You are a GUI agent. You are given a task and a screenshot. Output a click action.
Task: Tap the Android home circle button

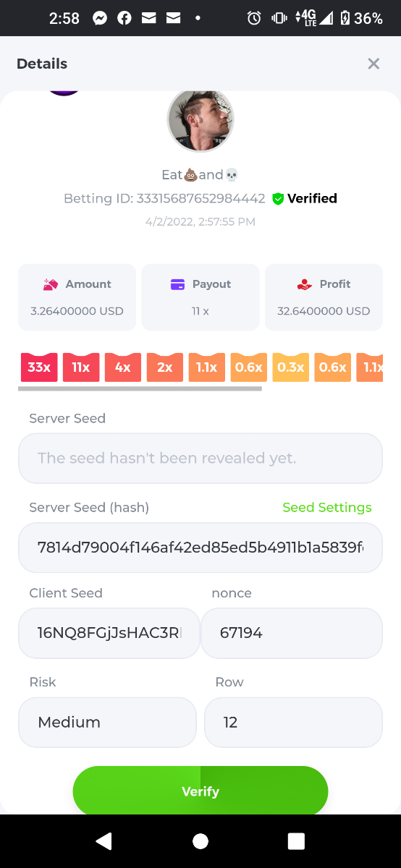[x=200, y=841]
